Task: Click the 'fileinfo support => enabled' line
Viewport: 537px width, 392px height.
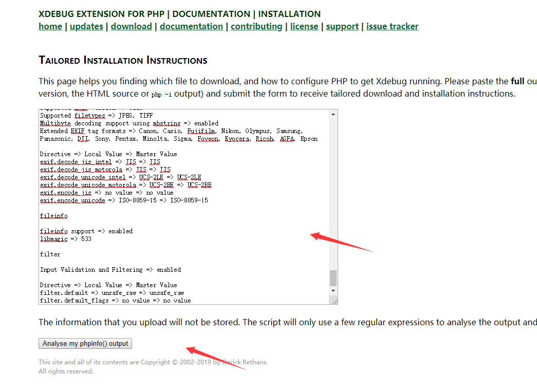Action: click(x=86, y=231)
